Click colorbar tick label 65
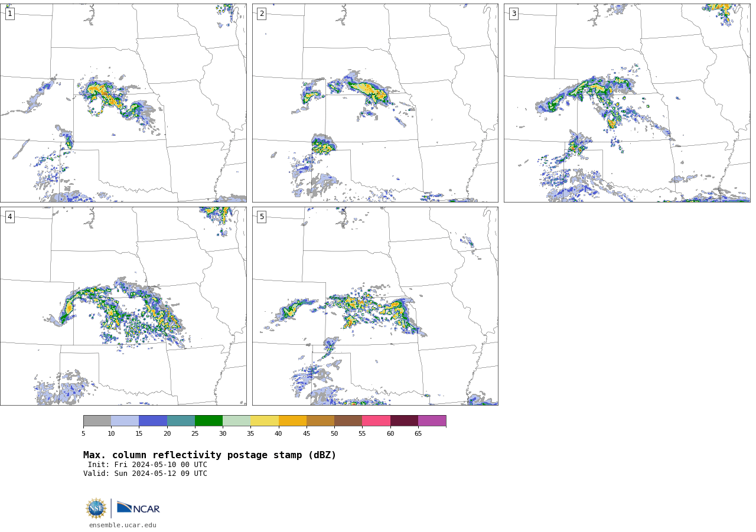The height and width of the screenshot is (532, 756). (x=418, y=434)
